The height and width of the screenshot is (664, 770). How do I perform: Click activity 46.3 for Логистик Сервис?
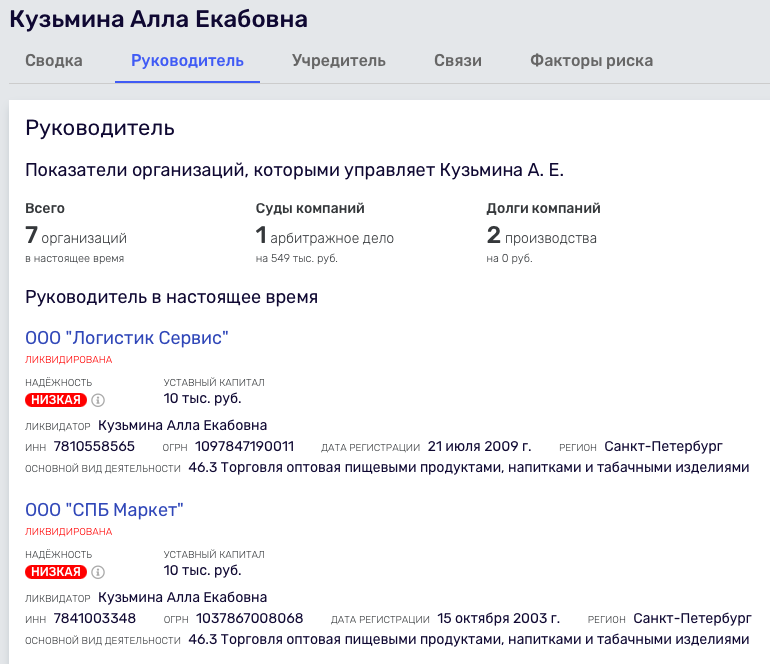click(469, 468)
